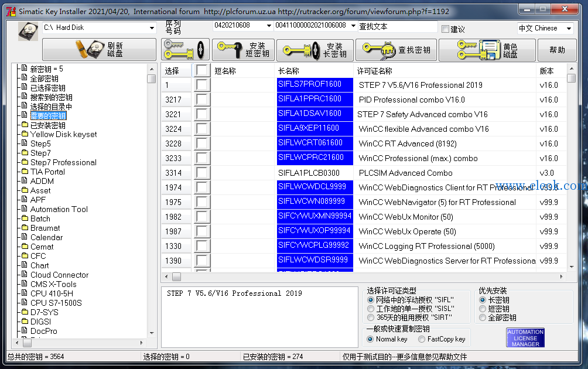Select 长密钥 long key priority radio
The height and width of the screenshot is (369, 588).
point(483,300)
